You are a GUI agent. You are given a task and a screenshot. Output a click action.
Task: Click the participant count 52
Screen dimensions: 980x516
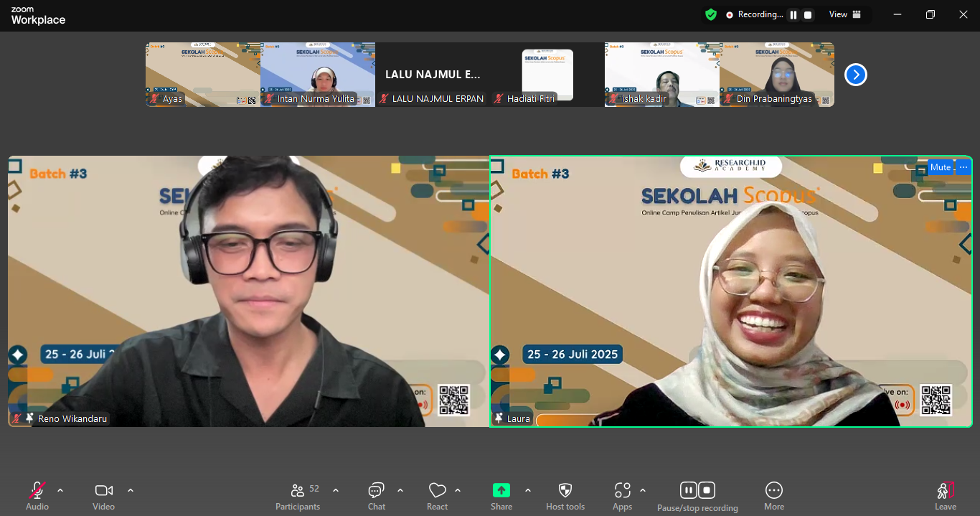point(314,489)
